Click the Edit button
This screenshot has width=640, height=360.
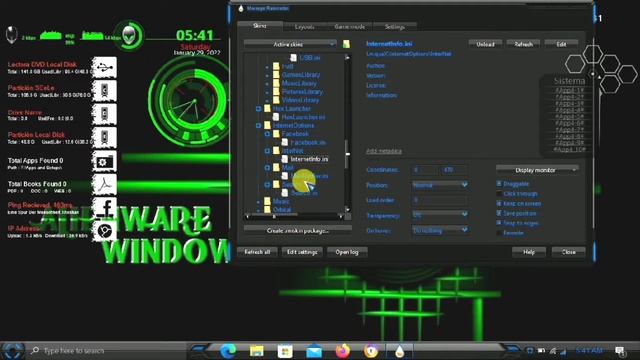point(561,44)
